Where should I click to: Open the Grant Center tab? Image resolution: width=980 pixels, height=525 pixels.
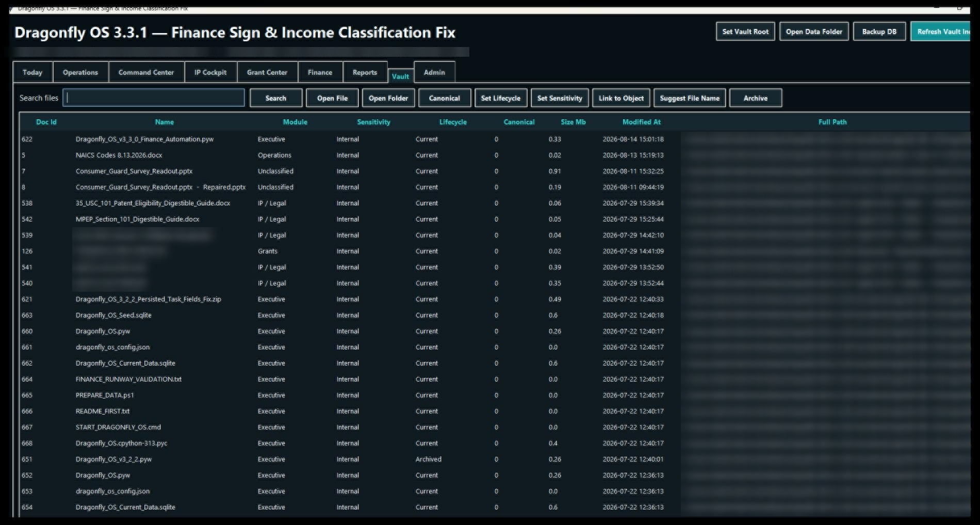tap(267, 72)
